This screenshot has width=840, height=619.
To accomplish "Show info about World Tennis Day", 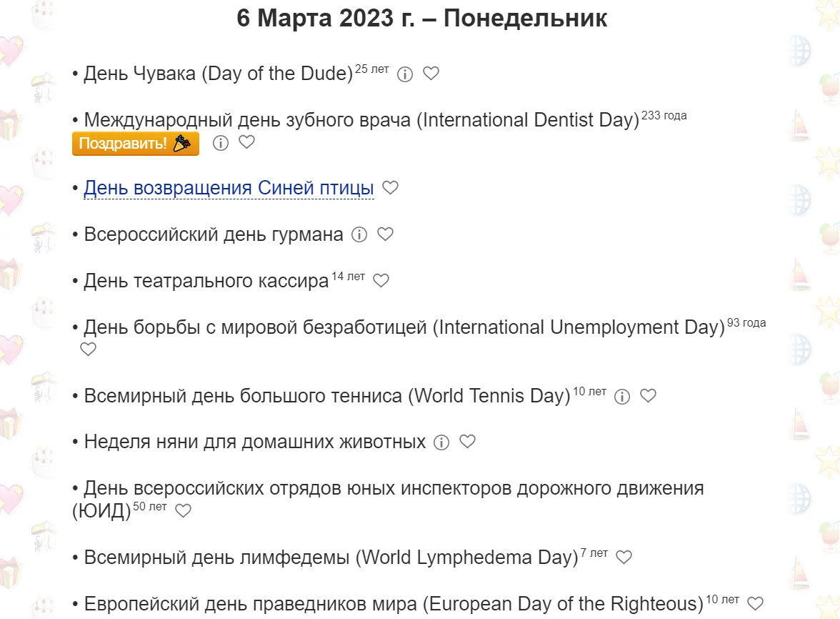I will point(621,395).
